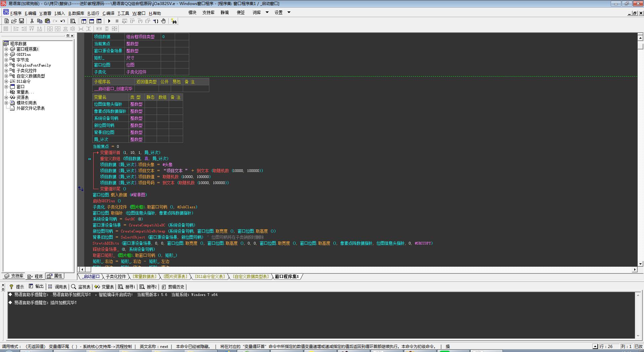644x352 pixels.
Task: Click the Copy icon in toolbar
Action: coord(40,21)
